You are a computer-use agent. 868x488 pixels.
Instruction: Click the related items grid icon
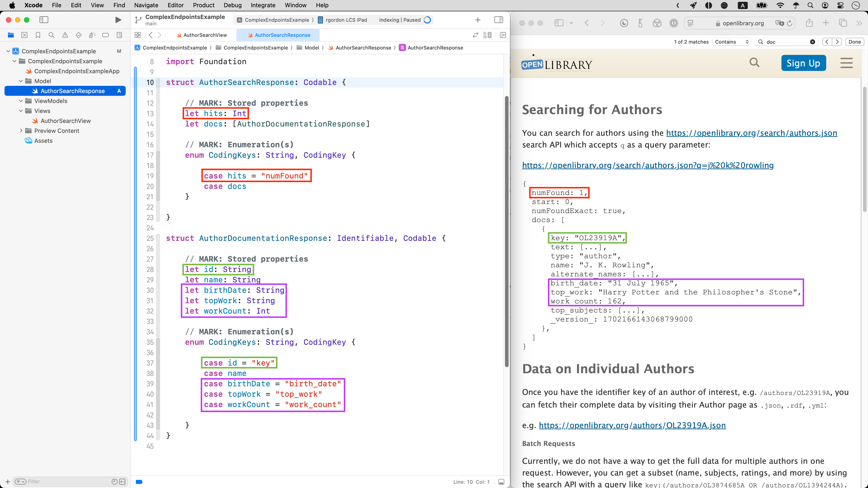pyautogui.click(x=137, y=35)
